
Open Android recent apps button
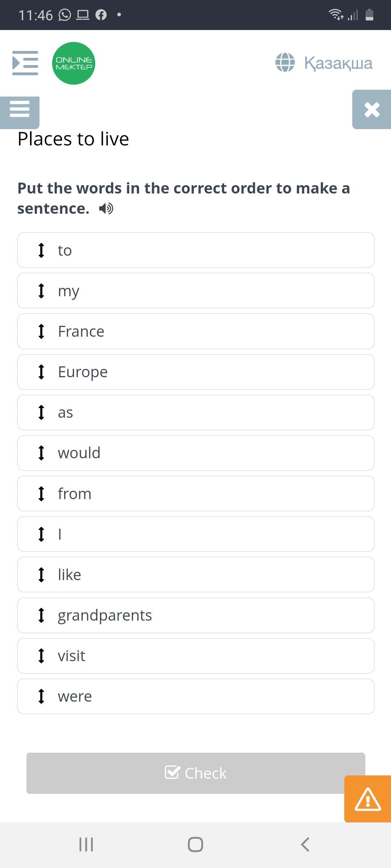click(x=86, y=844)
